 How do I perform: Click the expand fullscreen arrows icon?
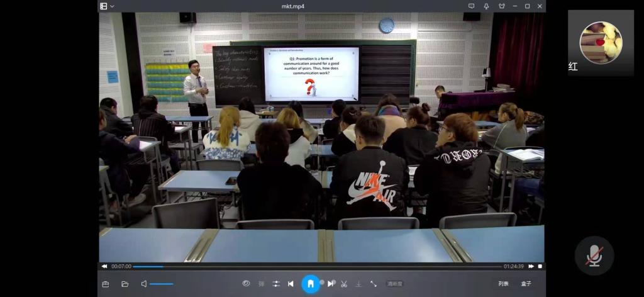click(x=373, y=284)
